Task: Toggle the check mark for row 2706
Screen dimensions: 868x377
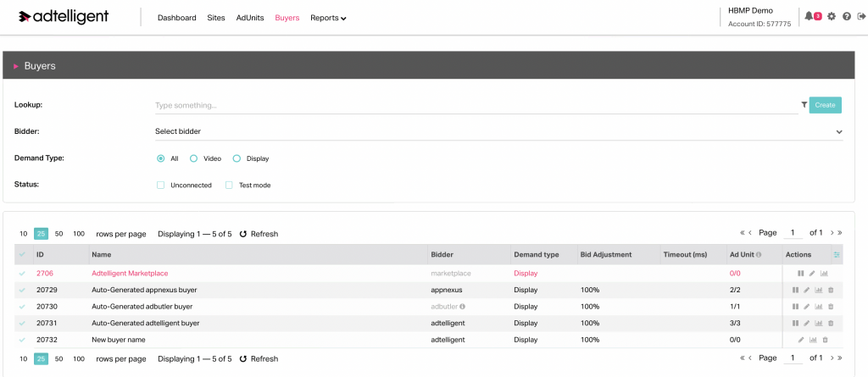Action: point(22,274)
